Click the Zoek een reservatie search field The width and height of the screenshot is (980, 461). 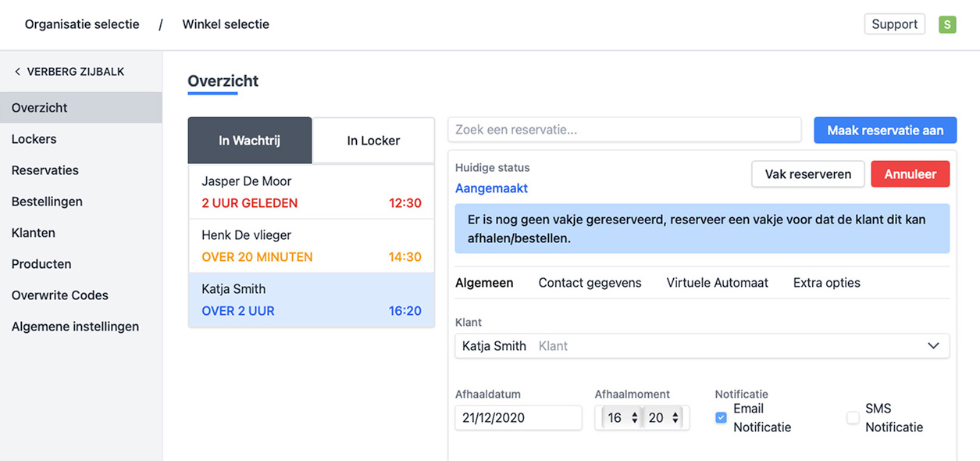(x=624, y=130)
